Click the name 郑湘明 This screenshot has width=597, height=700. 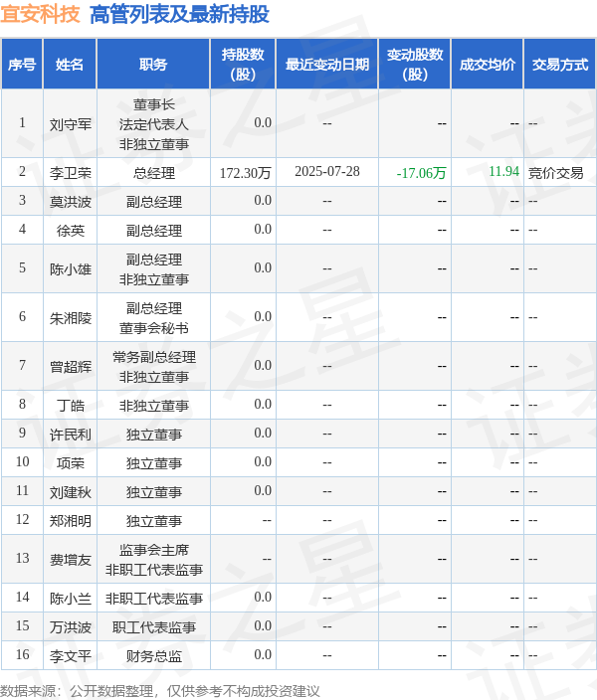[71, 521]
